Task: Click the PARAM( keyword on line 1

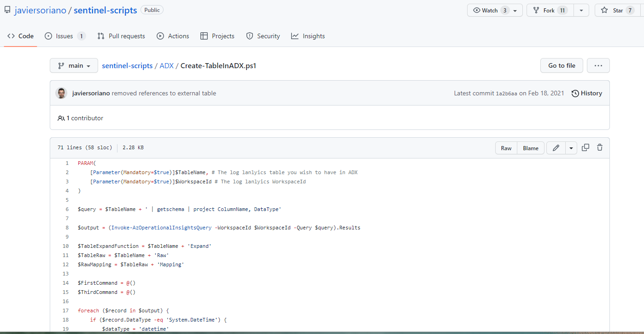Action: [x=87, y=163]
